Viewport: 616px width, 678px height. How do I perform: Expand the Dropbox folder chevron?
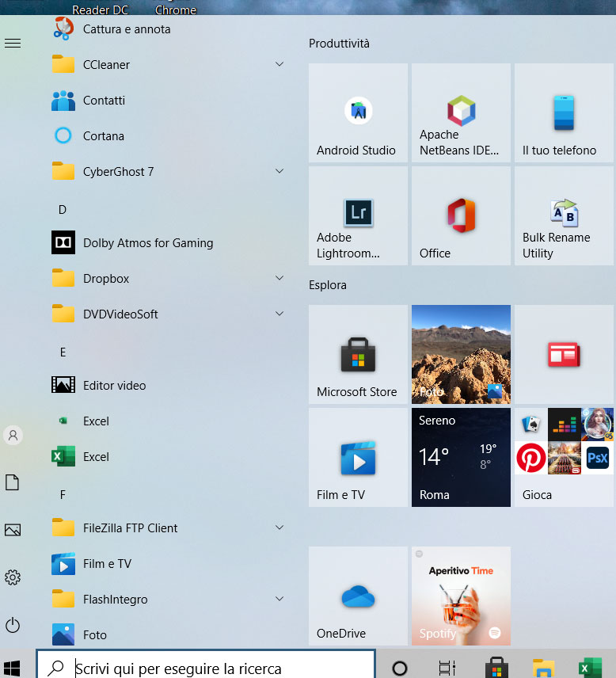click(279, 277)
